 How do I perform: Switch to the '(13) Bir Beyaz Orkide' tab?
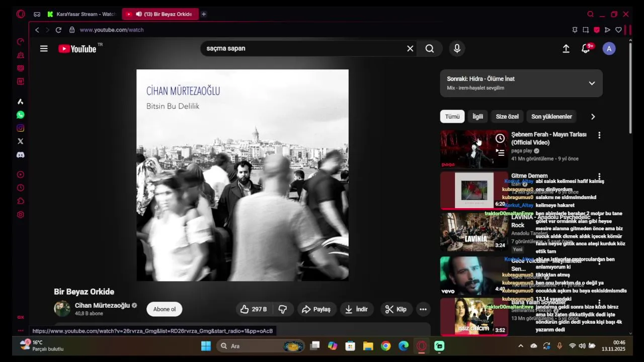pos(161,14)
